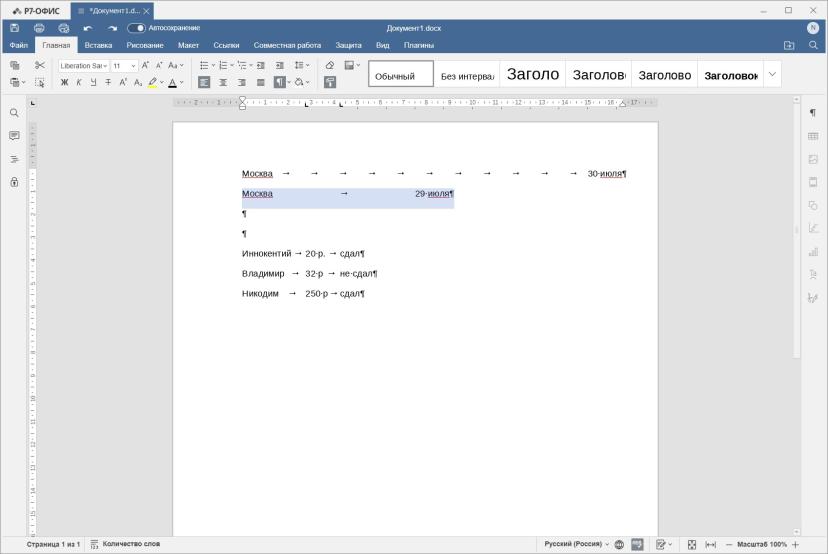
Task: Toggle spell checking icon in status bar
Action: coord(637,544)
